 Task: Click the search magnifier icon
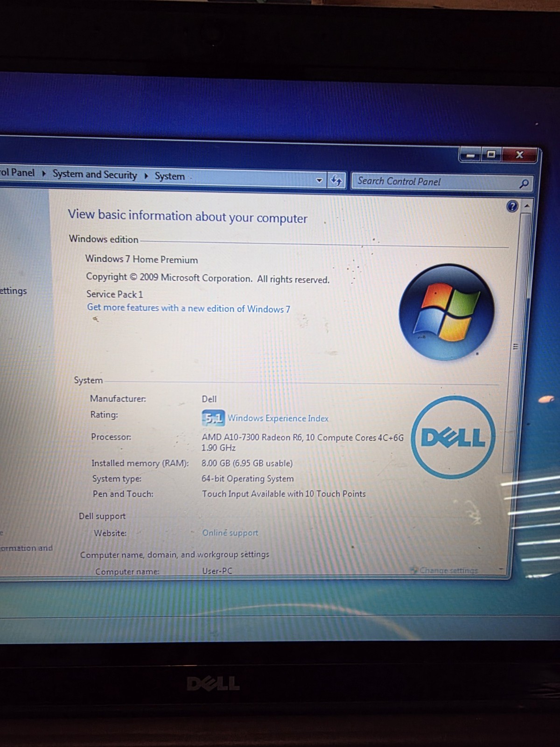[524, 184]
